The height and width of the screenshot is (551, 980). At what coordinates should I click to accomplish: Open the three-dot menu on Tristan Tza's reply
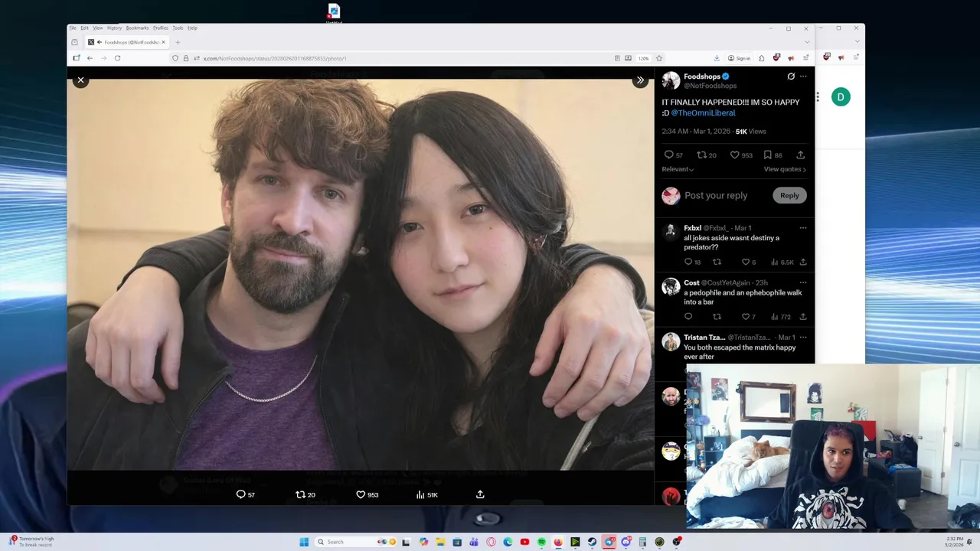[x=803, y=337]
